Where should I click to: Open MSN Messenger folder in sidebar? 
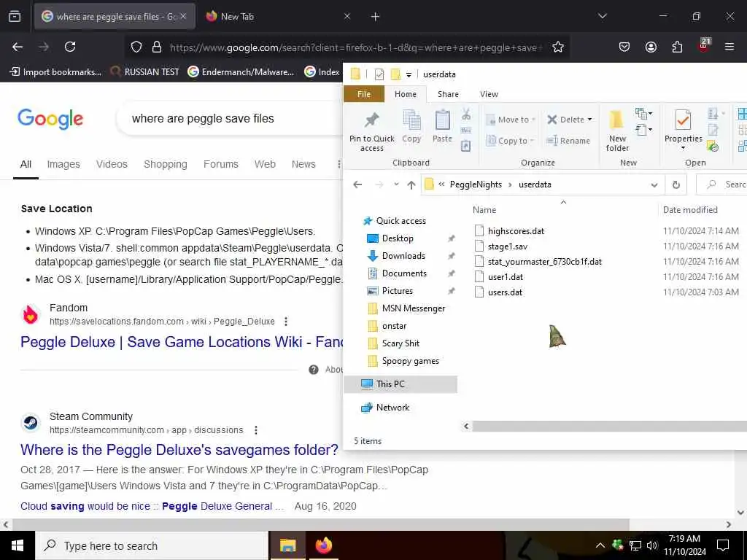pos(413,308)
